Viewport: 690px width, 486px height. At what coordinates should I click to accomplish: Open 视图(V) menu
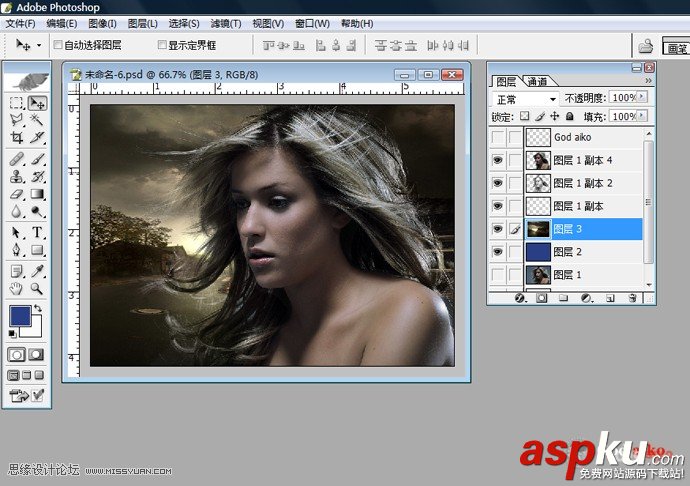268,23
